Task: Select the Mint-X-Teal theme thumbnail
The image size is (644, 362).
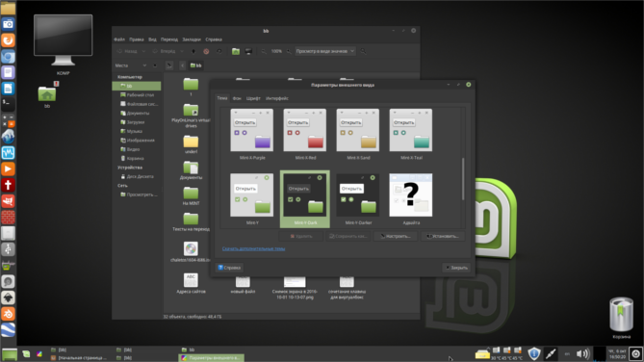Action: tap(411, 134)
